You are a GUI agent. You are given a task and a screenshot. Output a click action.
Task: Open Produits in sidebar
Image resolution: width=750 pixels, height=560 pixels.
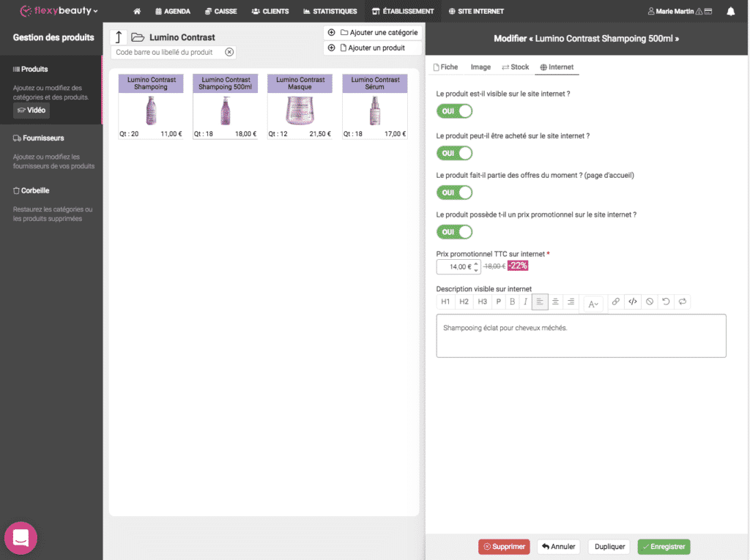coord(31,70)
